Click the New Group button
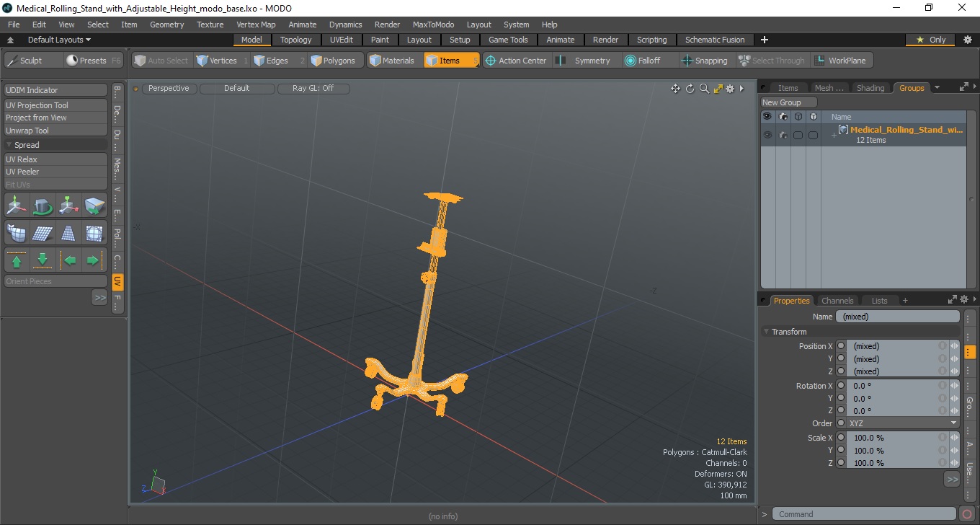 789,102
